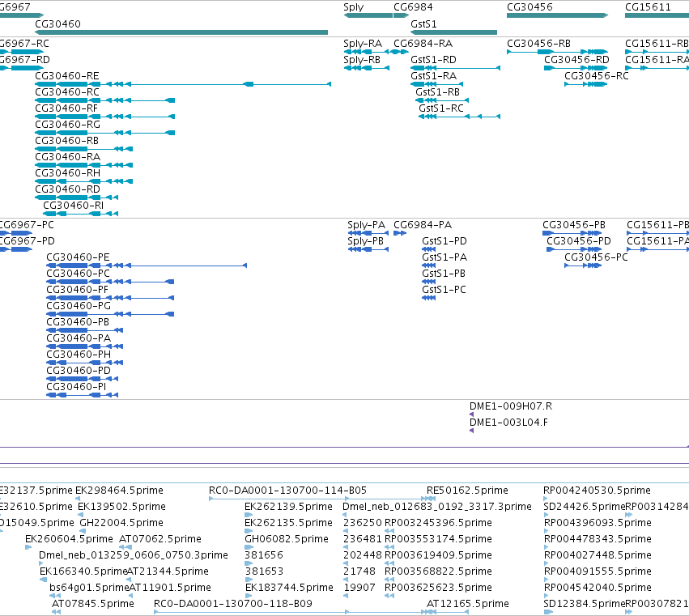Select protein CG30460-PI
The image size is (689, 616).
[x=82, y=395]
